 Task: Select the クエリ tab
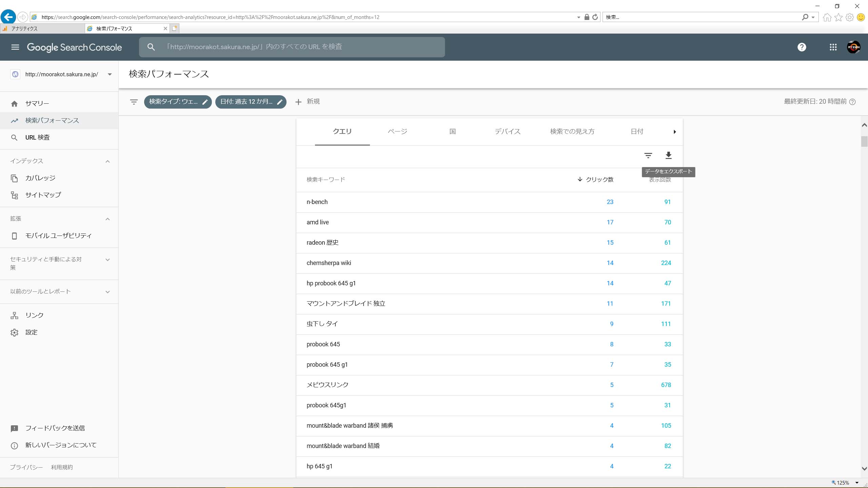coord(342,131)
